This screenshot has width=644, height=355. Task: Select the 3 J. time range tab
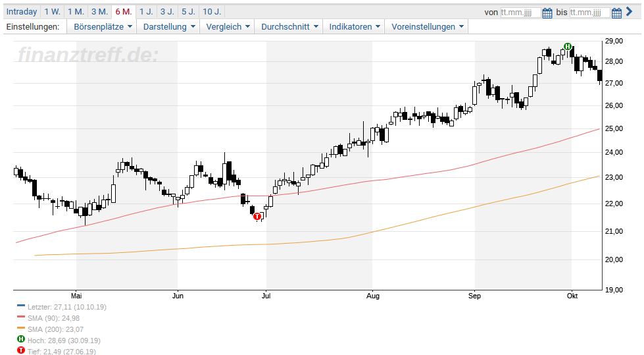click(168, 11)
